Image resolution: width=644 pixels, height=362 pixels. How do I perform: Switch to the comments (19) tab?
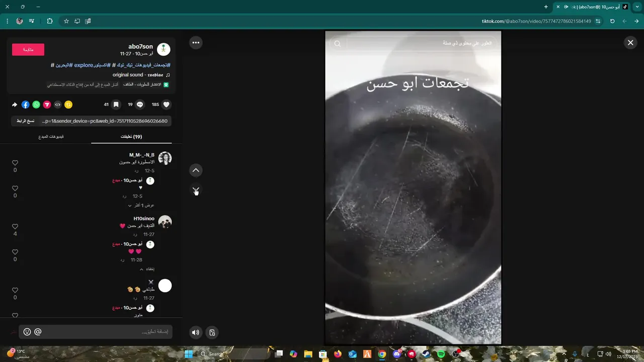[x=131, y=137]
